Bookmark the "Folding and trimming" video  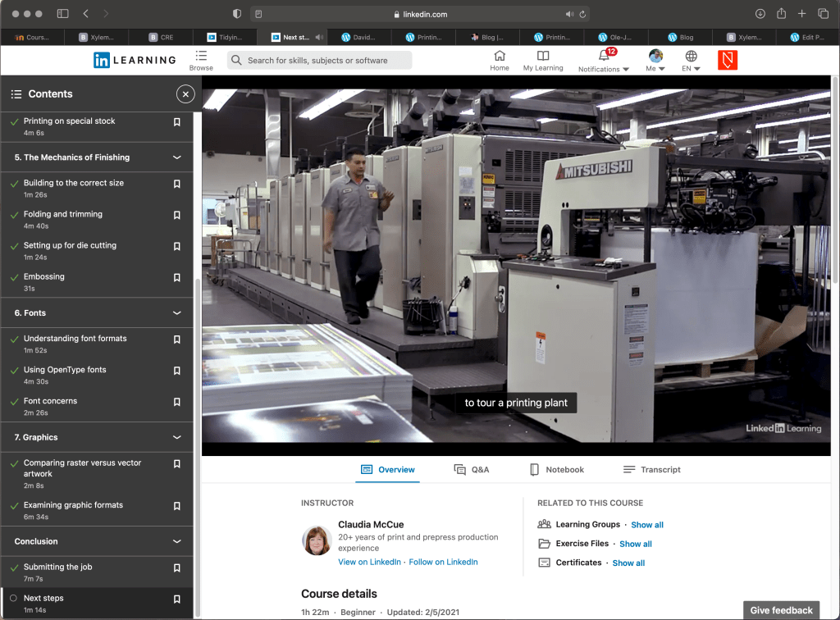pos(176,216)
